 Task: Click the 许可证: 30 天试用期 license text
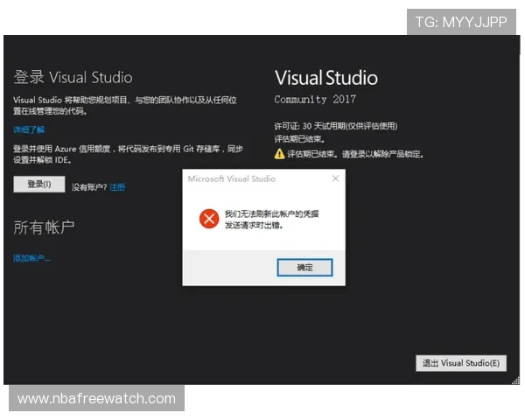coord(336,126)
